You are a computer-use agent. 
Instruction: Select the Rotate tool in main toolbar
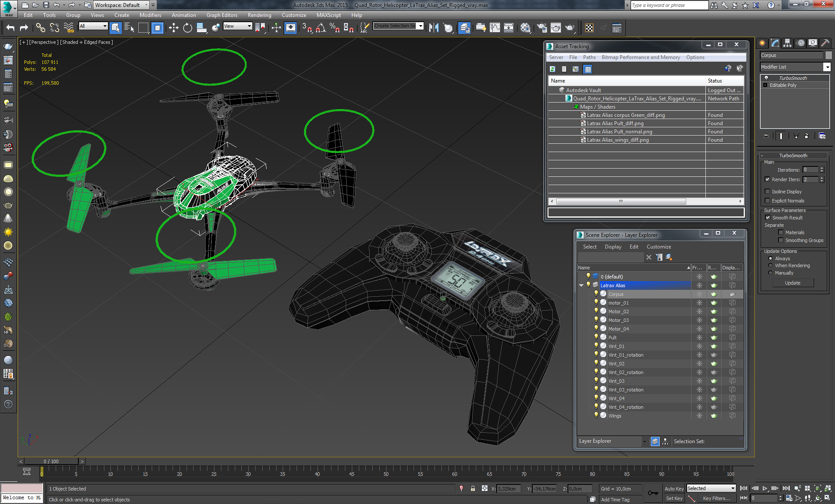pos(187,28)
